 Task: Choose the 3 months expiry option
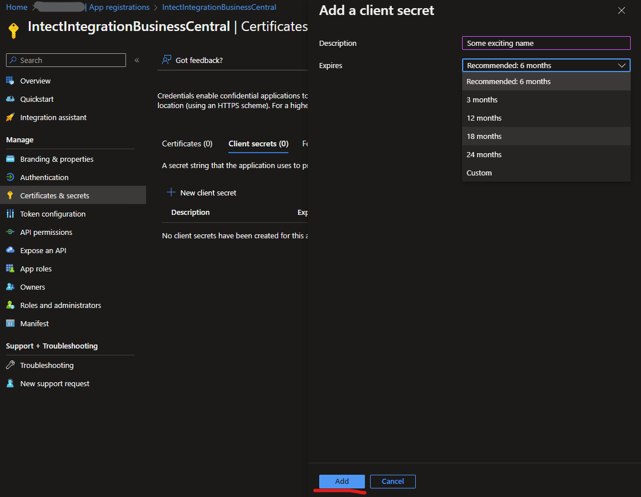coord(546,100)
